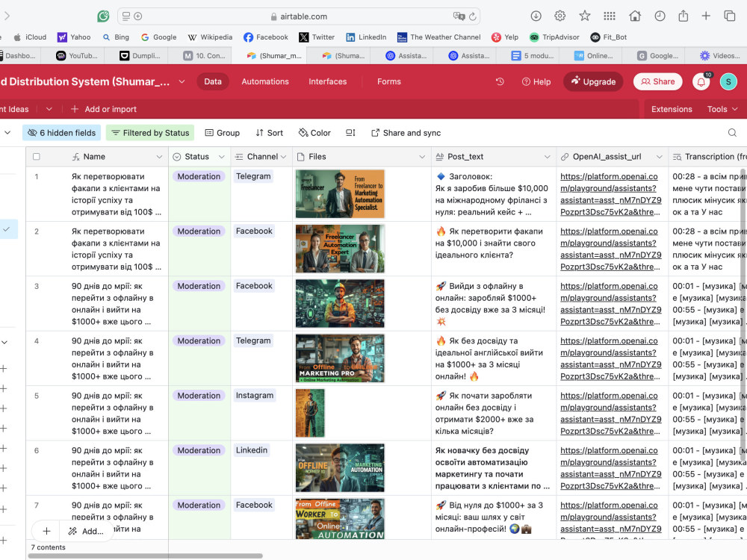747x560 pixels.
Task: Click the Share button
Action: click(x=658, y=82)
